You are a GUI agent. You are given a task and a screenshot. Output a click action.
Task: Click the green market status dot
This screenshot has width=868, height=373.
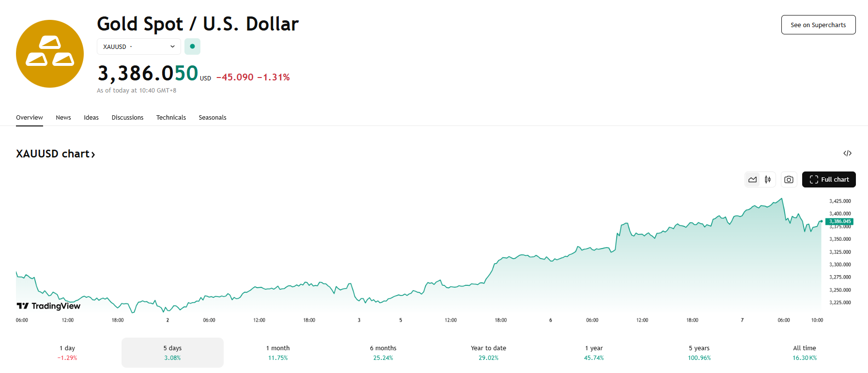(x=192, y=47)
